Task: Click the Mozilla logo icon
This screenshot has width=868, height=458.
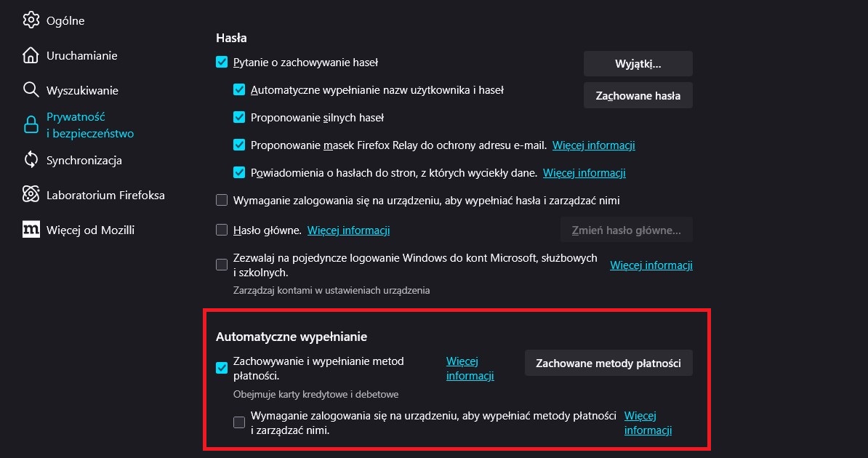Action: coord(31,230)
